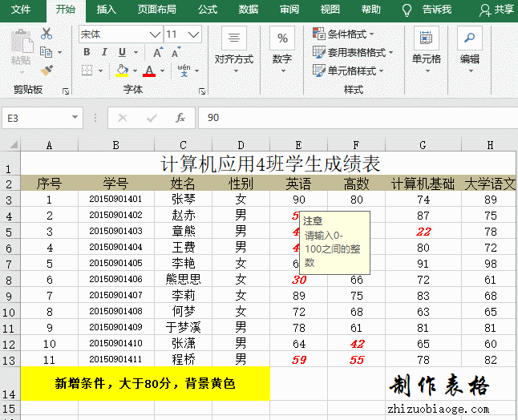The height and width of the screenshot is (420, 518).
Task: Click the 共享 share button
Action: [x=496, y=10]
